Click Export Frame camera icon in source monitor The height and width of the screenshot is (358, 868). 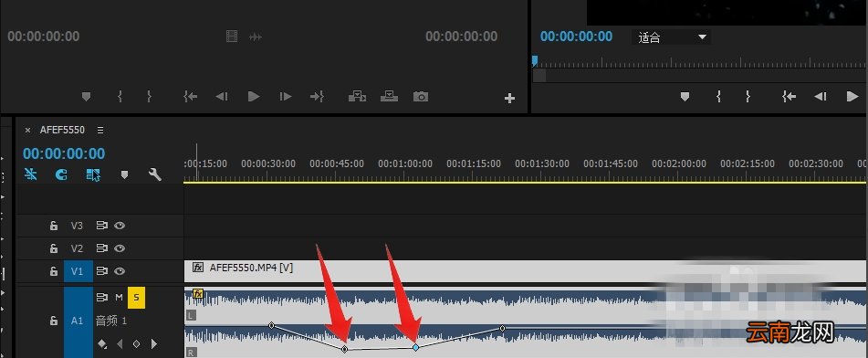tap(421, 97)
